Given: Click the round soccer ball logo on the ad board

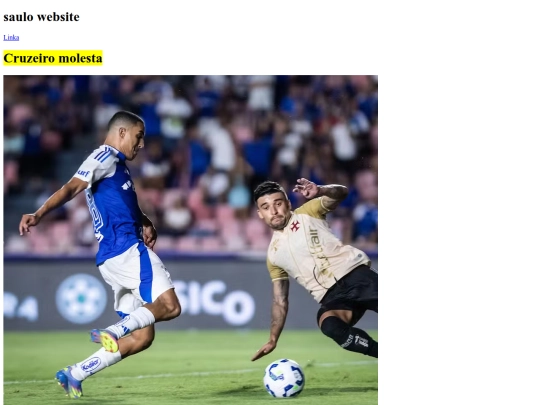Looking at the screenshot, I should pyautogui.click(x=81, y=299).
